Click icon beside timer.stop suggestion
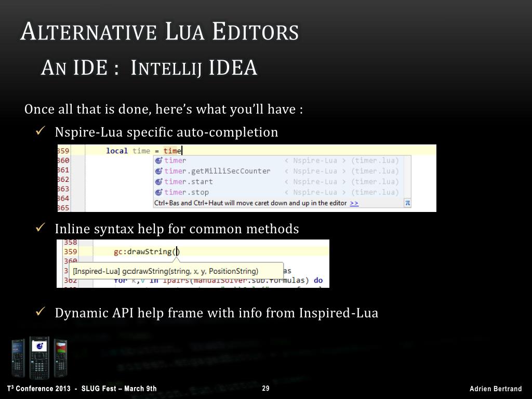Screen dimensions: 532x399 [158, 192]
